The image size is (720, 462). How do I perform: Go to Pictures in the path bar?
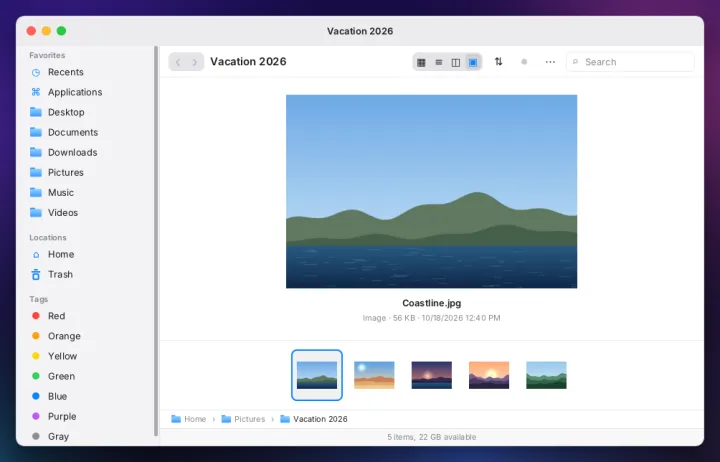(x=250, y=419)
